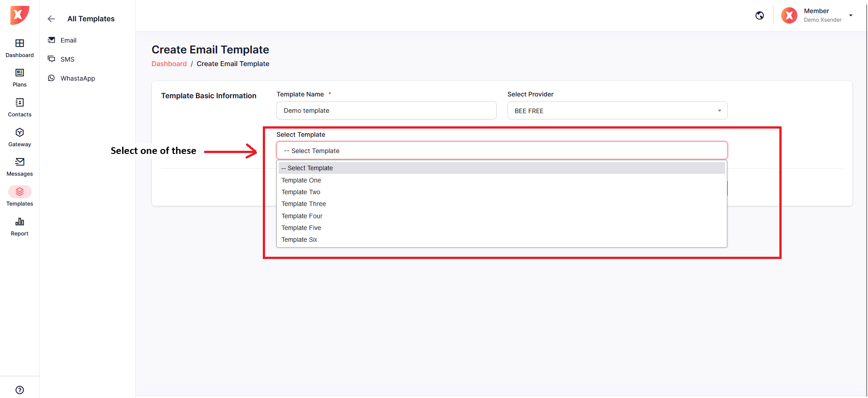Click the help question mark icon
Screen dimensions: 868x398
pos(19,390)
